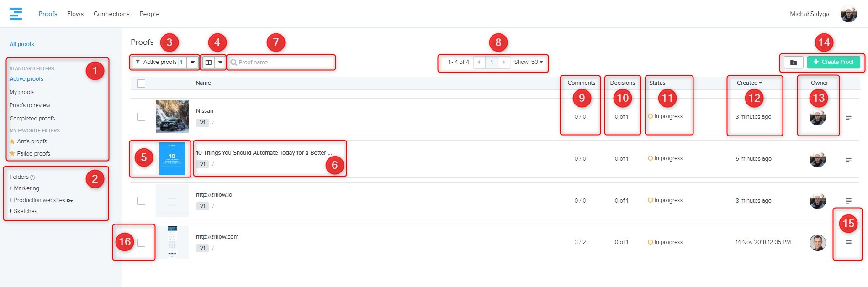Open actions menu icon for http://ziflow.io proof
The height and width of the screenshot is (287, 868).
click(x=848, y=201)
